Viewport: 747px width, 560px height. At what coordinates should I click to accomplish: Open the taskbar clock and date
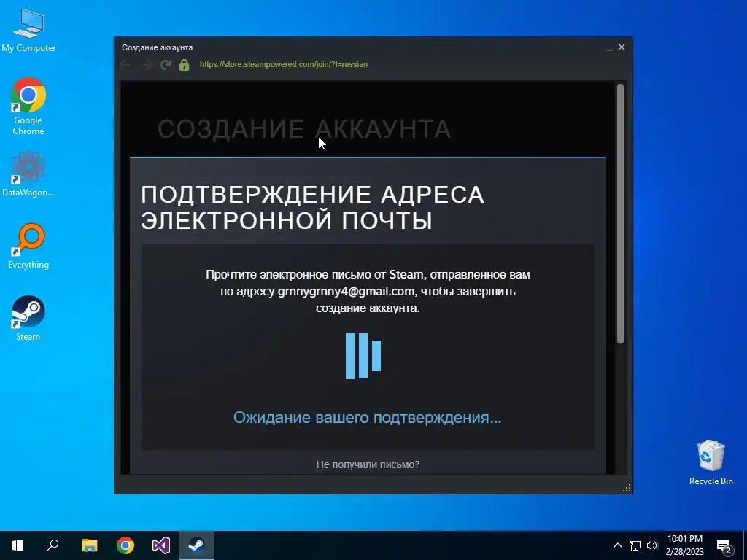click(684, 545)
